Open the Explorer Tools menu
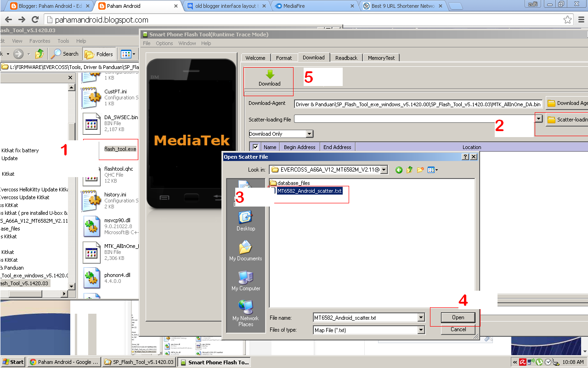 [63, 41]
